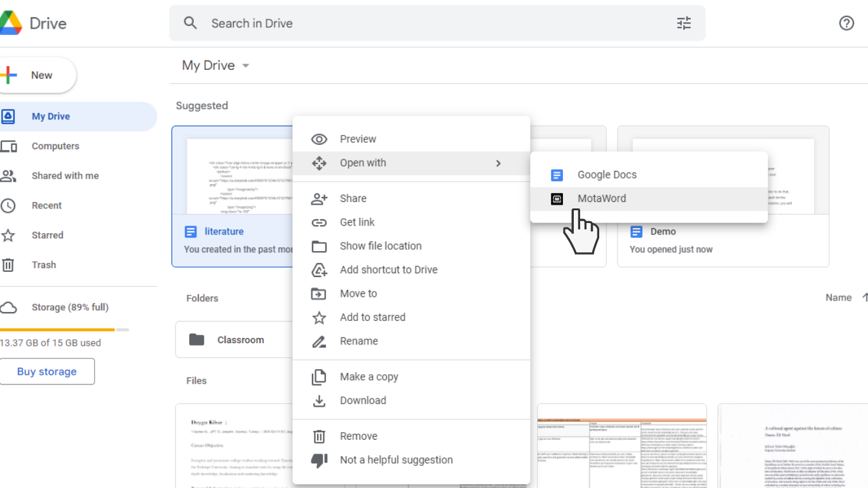Click the Google Drive logo icon

[x=10, y=24]
